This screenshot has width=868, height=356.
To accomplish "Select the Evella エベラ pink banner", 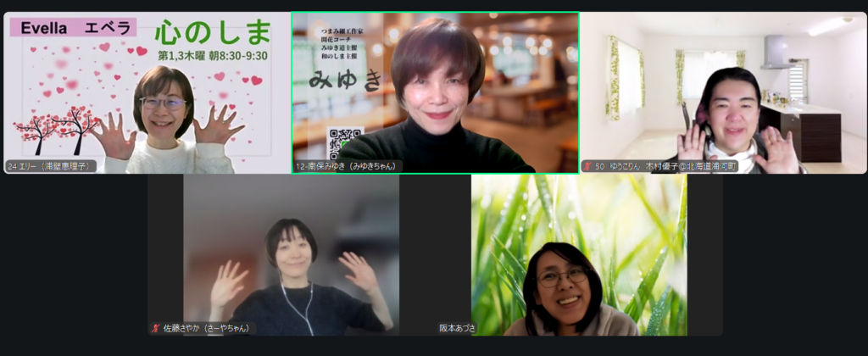I will [x=73, y=28].
